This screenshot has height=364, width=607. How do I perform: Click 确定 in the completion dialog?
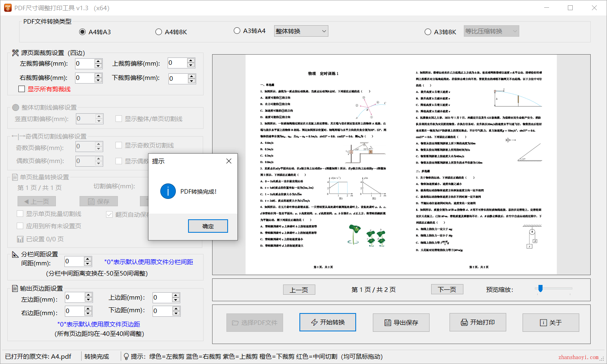click(x=208, y=226)
